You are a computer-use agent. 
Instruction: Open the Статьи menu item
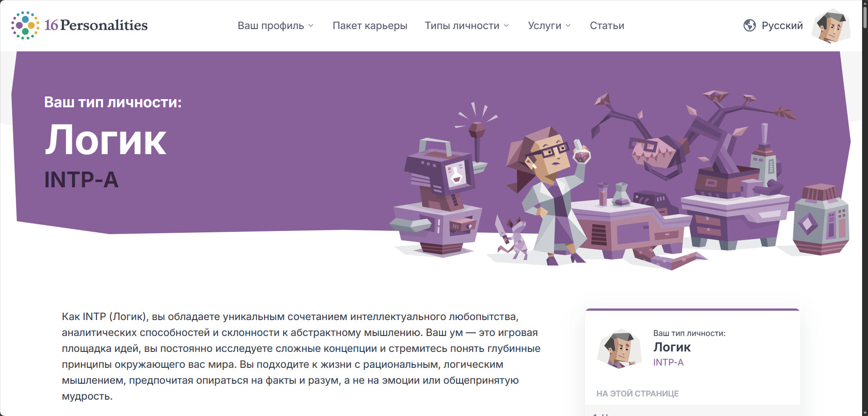point(607,25)
